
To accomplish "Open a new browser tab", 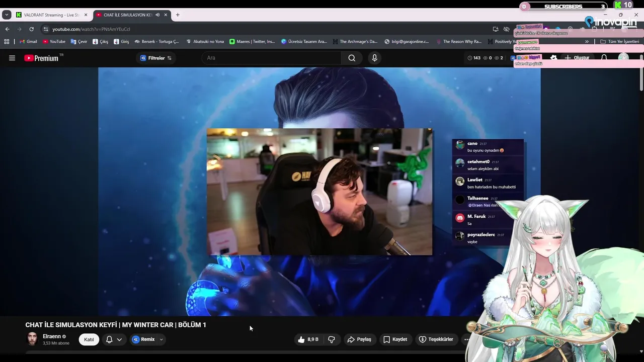I will [178, 15].
